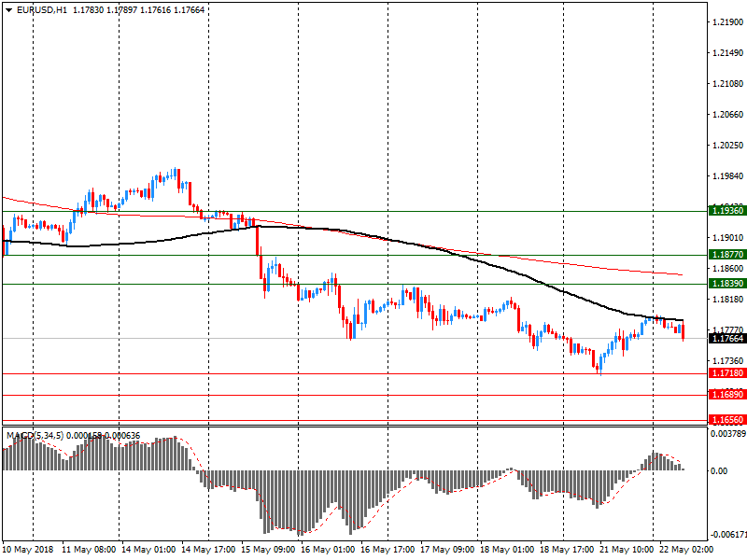
Task: Select the 14 May 01:00 time label
Action: tap(148, 550)
